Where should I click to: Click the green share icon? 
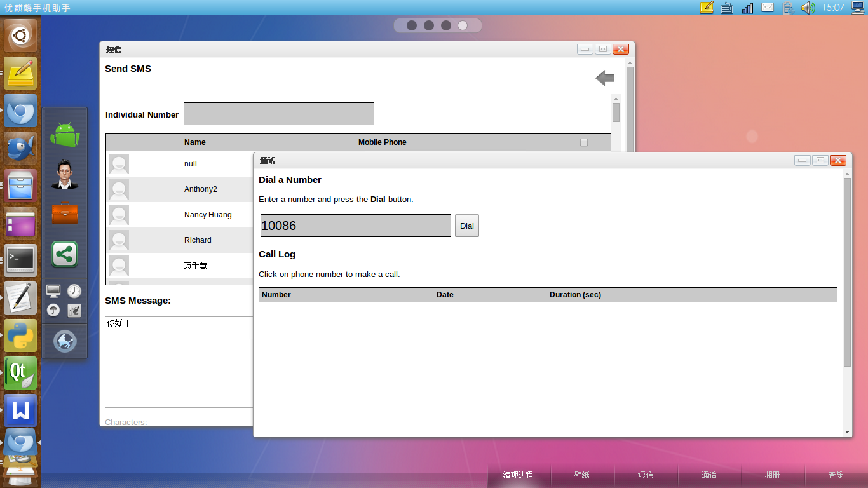[65, 255]
